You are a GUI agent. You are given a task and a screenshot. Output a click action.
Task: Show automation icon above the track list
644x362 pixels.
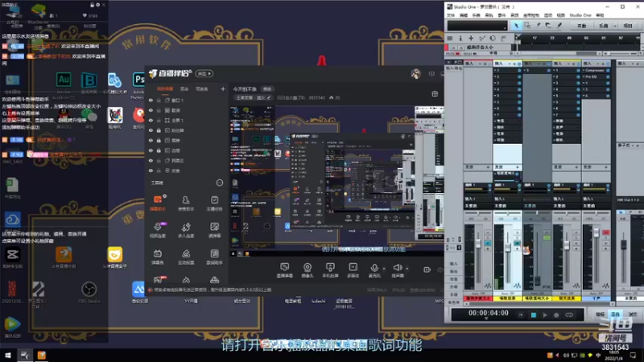482,38
